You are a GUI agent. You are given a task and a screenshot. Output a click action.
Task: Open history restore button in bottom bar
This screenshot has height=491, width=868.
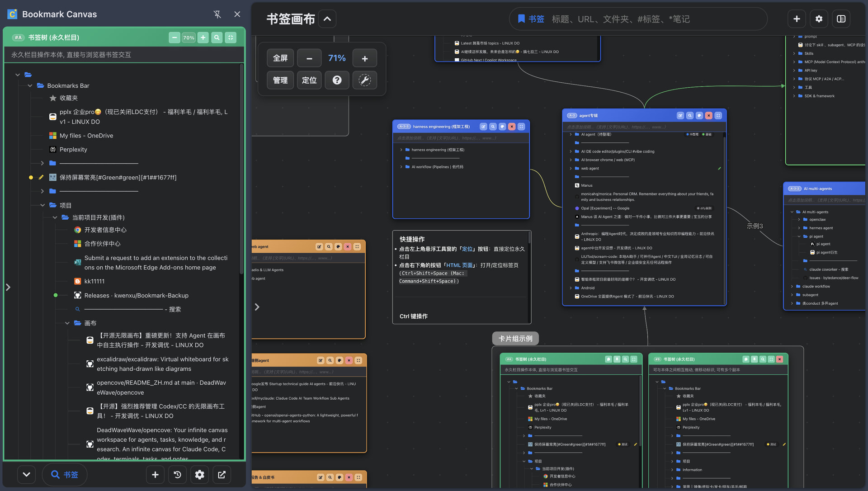click(x=177, y=475)
